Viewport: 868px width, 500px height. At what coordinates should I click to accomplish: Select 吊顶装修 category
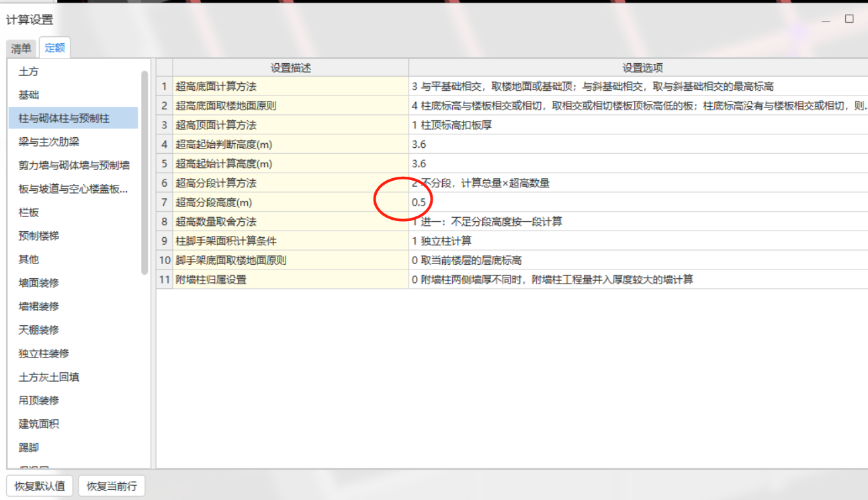click(x=73, y=401)
